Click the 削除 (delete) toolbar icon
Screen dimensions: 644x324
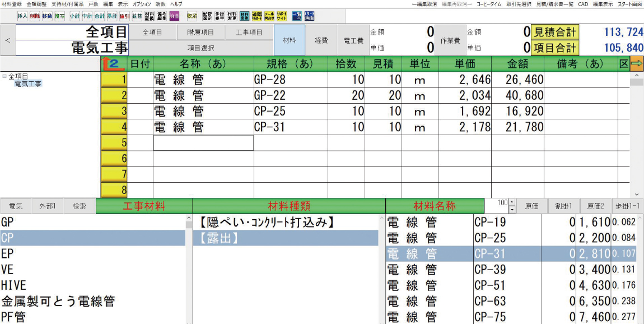(35, 16)
